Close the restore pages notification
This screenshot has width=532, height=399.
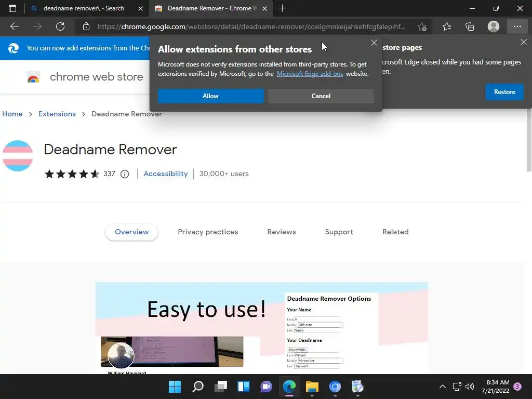point(524,42)
